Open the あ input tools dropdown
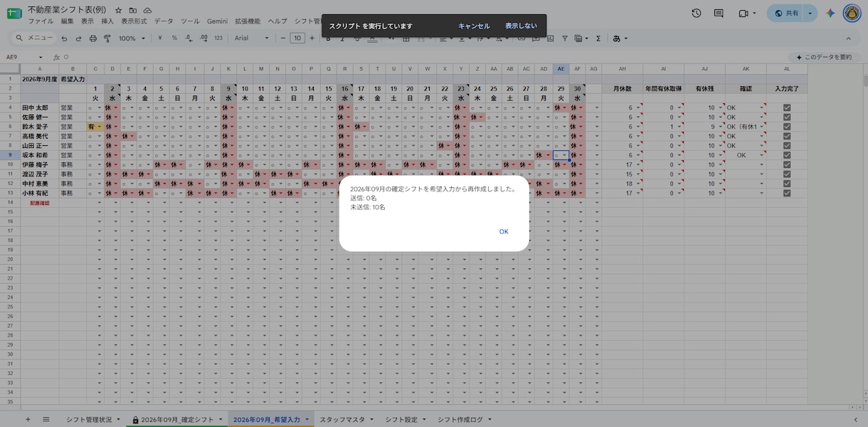This screenshot has height=427, width=868. tap(620, 38)
